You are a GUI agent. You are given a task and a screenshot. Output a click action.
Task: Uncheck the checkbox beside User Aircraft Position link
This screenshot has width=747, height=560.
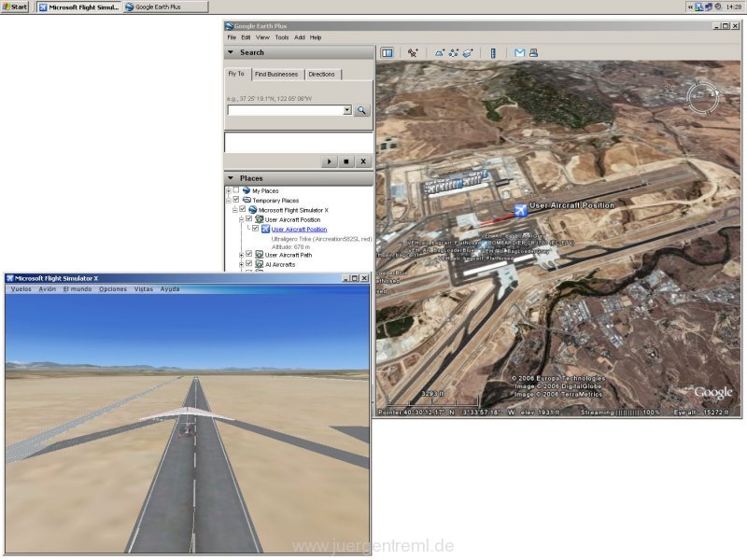click(255, 228)
